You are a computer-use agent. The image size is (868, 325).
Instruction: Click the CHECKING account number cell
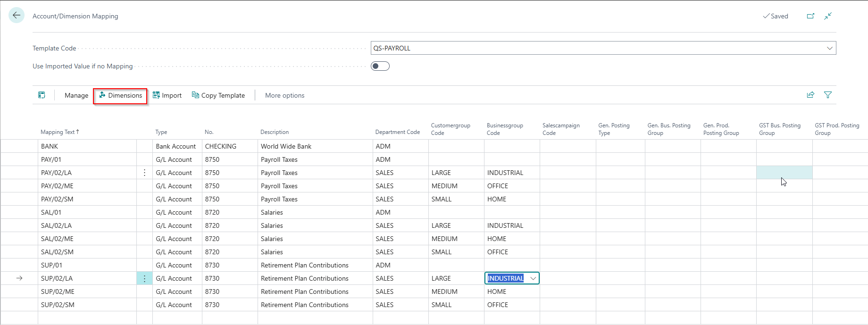coord(230,146)
